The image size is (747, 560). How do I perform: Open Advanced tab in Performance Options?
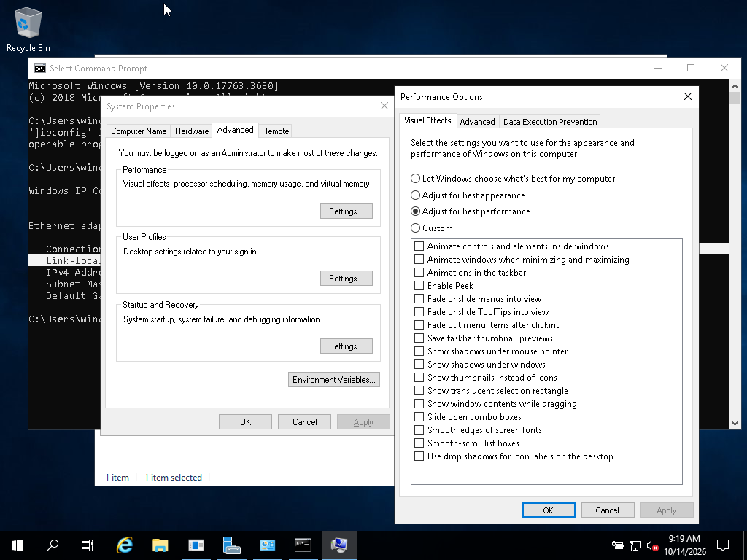477,122
